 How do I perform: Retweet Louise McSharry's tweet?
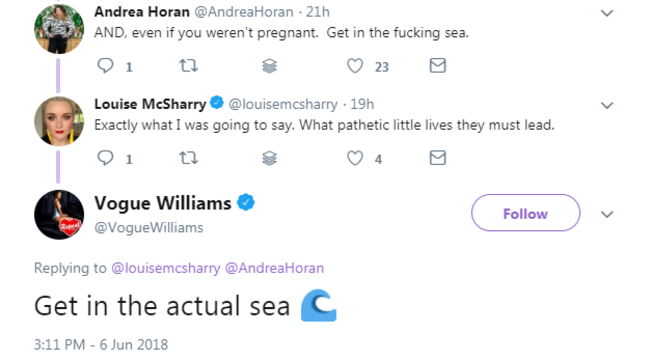pyautogui.click(x=188, y=158)
